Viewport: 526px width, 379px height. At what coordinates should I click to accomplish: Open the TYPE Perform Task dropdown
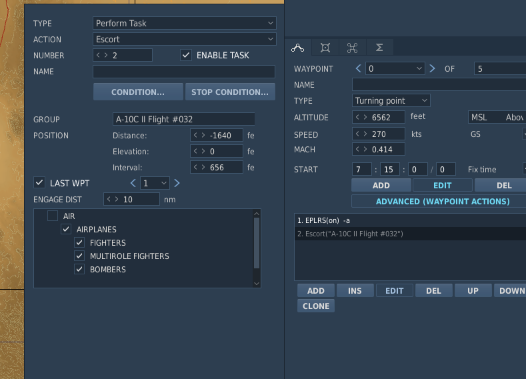(x=185, y=23)
